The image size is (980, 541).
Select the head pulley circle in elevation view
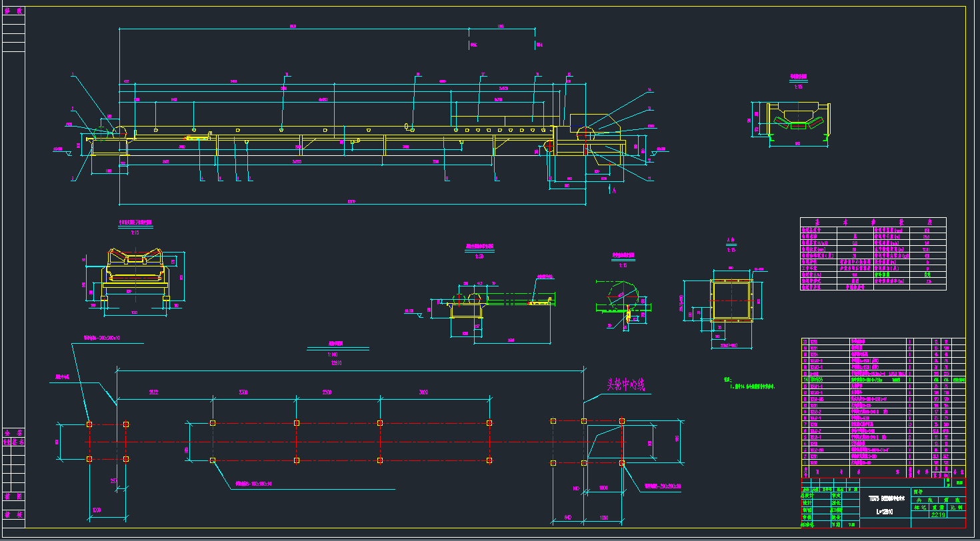[x=586, y=134]
